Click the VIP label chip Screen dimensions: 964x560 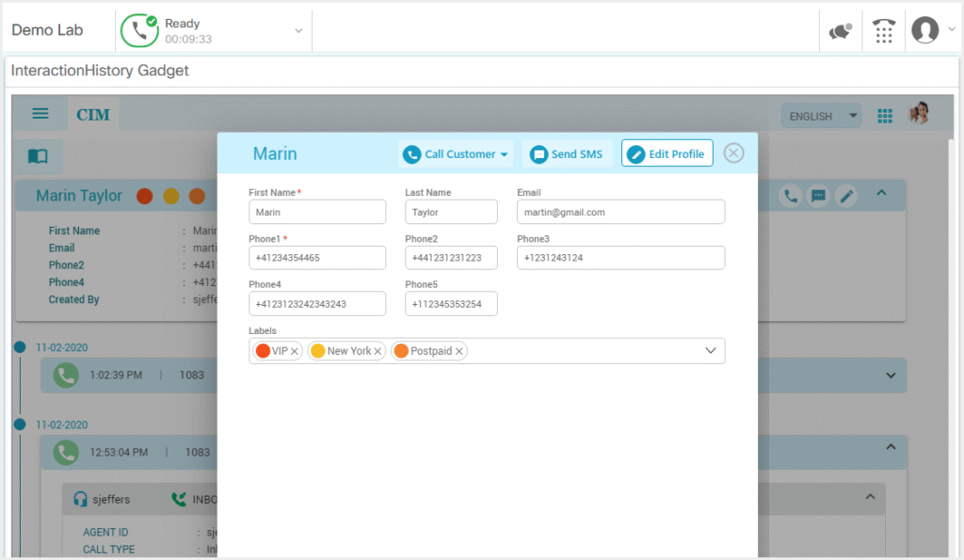click(278, 351)
